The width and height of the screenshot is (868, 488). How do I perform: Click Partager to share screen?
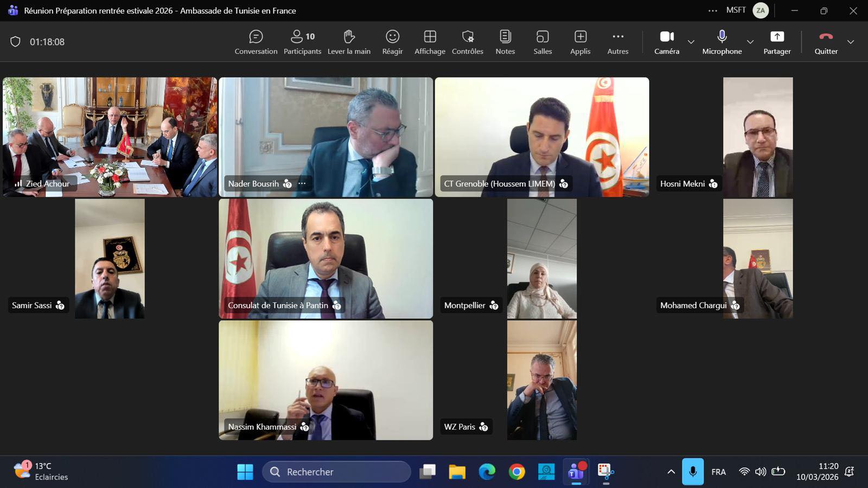[777, 42]
